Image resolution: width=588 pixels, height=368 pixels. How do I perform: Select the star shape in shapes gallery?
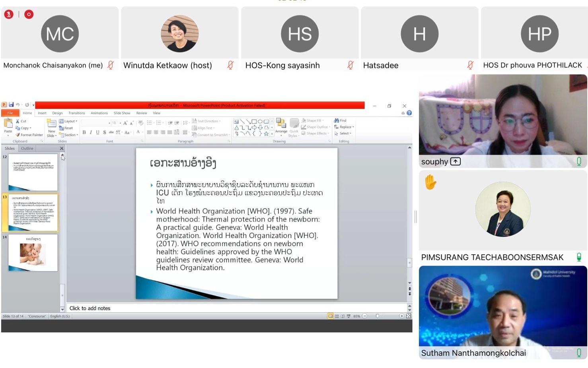266,134
